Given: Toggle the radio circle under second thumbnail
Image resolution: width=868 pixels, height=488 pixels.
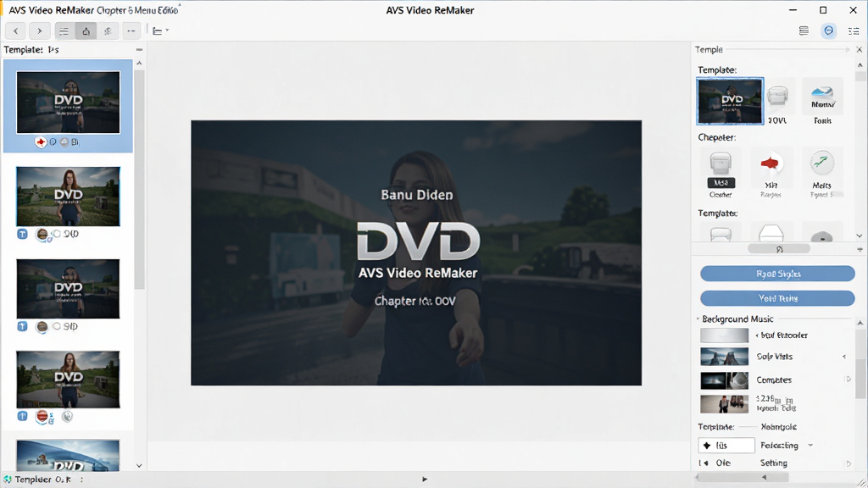Looking at the screenshot, I should (x=57, y=234).
